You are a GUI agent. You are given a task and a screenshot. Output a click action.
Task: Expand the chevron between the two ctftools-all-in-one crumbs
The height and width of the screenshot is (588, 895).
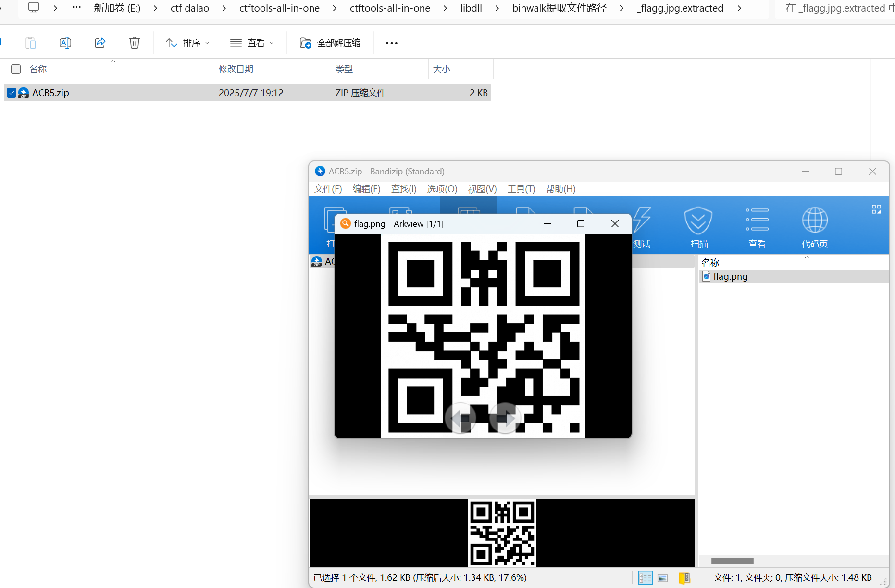[335, 8]
